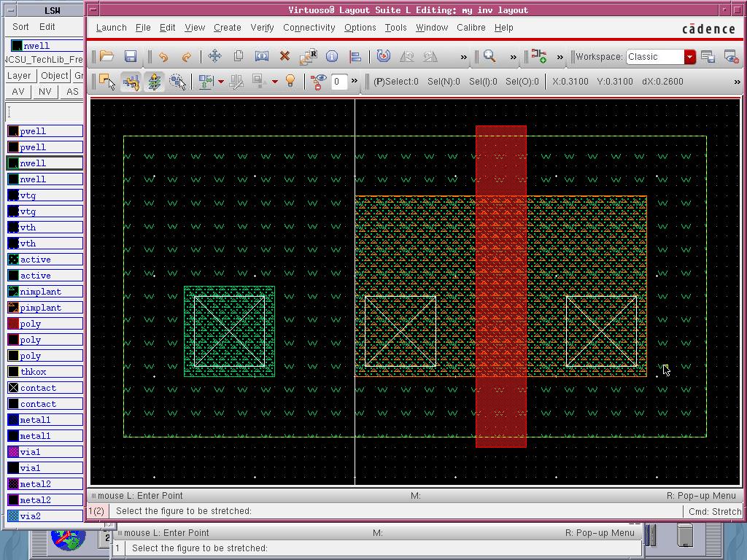Click the green descend hierarchy icon
The image size is (747, 560).
(206, 82)
